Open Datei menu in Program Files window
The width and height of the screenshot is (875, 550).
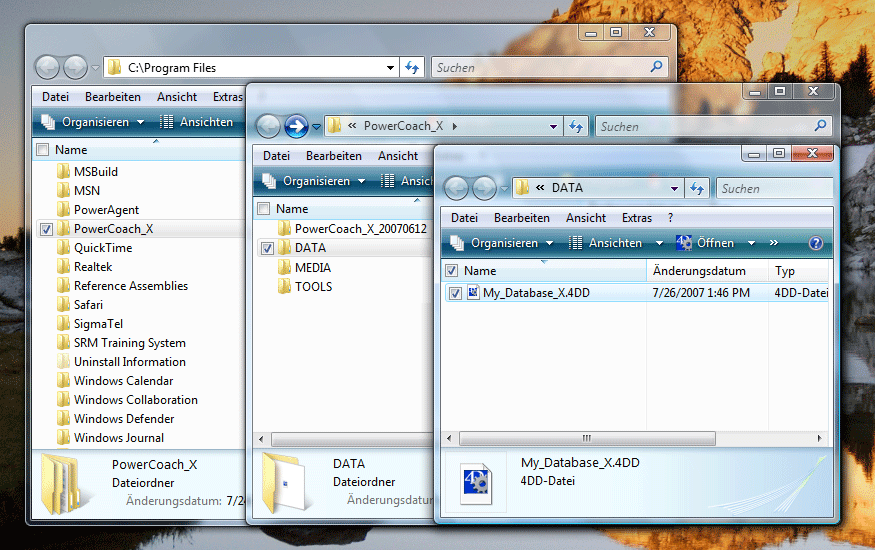(55, 97)
